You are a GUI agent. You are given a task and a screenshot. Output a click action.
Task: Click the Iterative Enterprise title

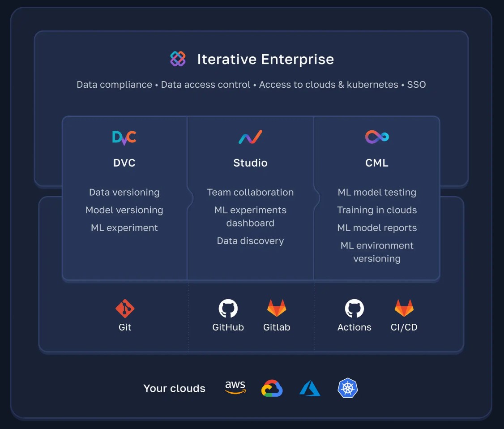click(265, 59)
